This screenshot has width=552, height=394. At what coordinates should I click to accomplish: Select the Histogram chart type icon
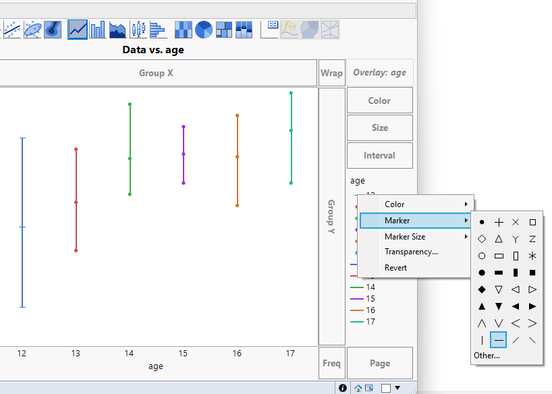157,30
